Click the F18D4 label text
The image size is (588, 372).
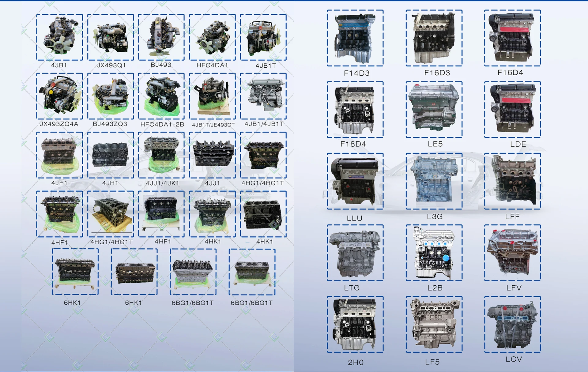click(353, 144)
